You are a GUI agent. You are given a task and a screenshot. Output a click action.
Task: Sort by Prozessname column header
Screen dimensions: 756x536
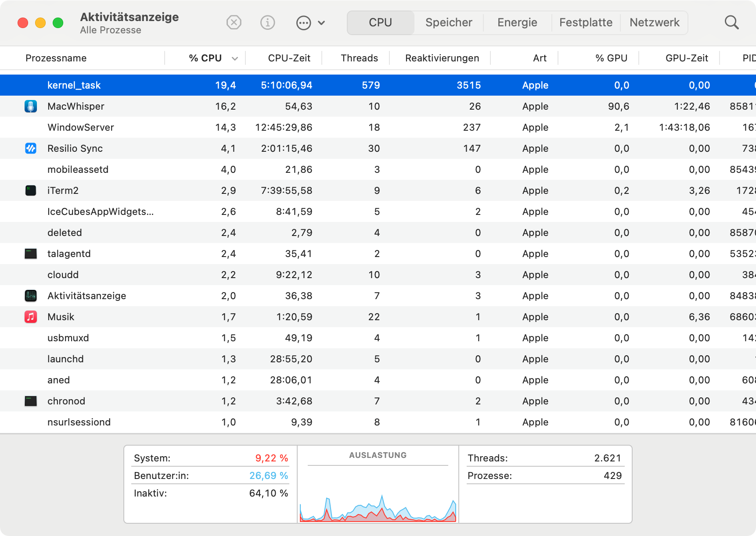pyautogui.click(x=56, y=58)
